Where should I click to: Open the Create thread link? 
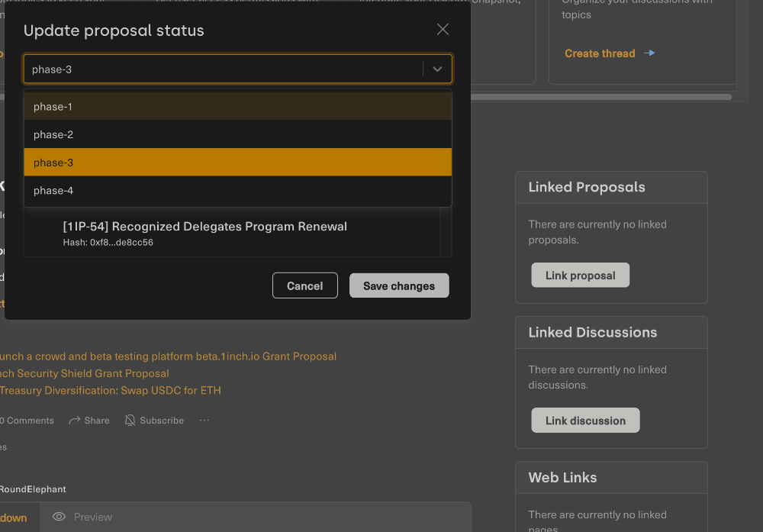click(x=600, y=53)
